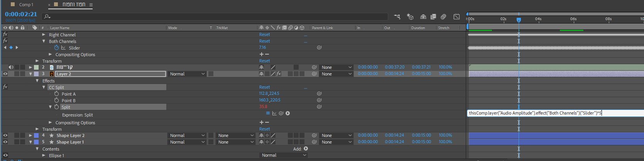Image resolution: width=644 pixels, height=161 pixels.
Task: Hide Shape Layer 2 visibility eye
Action: pyautogui.click(x=5, y=135)
